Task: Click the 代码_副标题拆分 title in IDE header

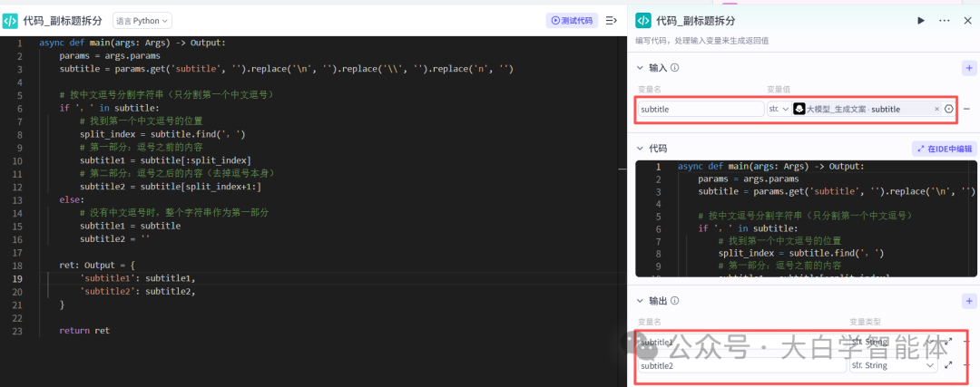Action: click(x=63, y=21)
